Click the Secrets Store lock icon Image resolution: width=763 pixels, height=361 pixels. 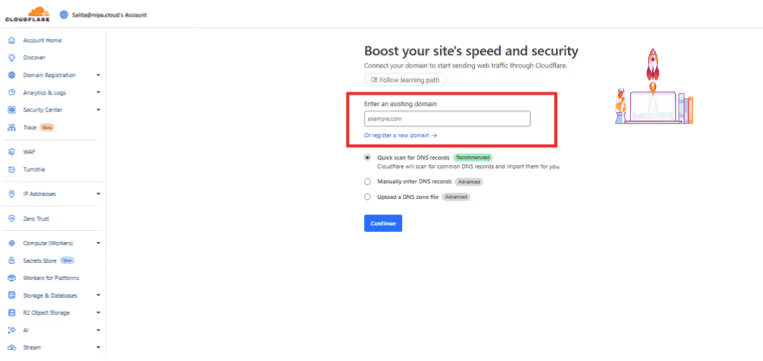pyautogui.click(x=12, y=261)
